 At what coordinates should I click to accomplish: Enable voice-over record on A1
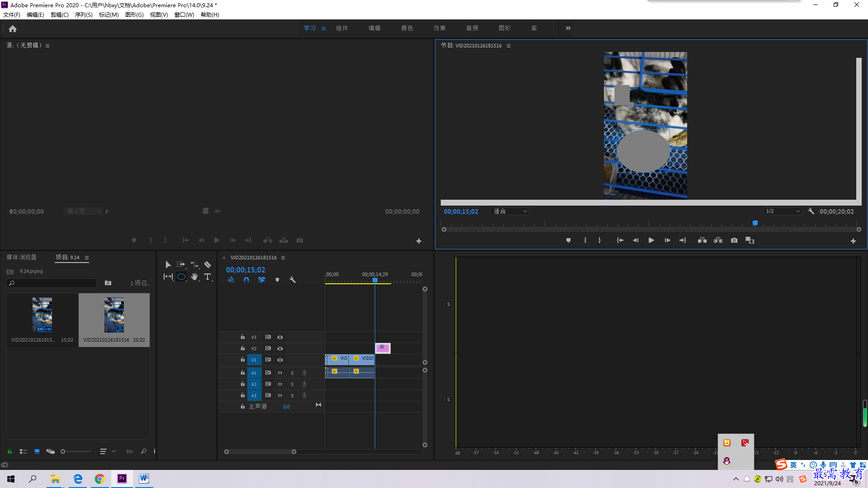(x=304, y=373)
